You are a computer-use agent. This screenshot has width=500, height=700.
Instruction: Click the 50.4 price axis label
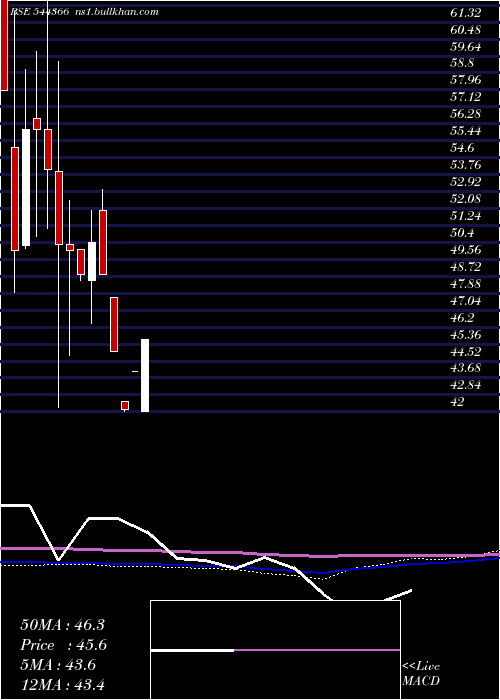[463, 233]
